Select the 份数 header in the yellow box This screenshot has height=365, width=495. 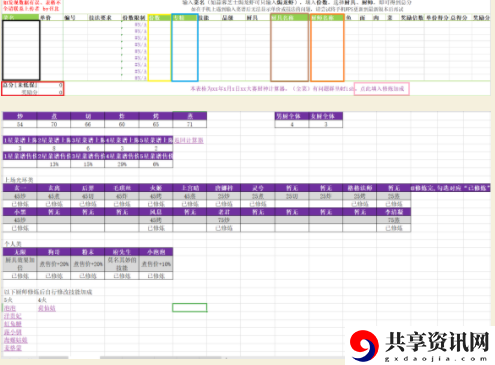[159, 17]
